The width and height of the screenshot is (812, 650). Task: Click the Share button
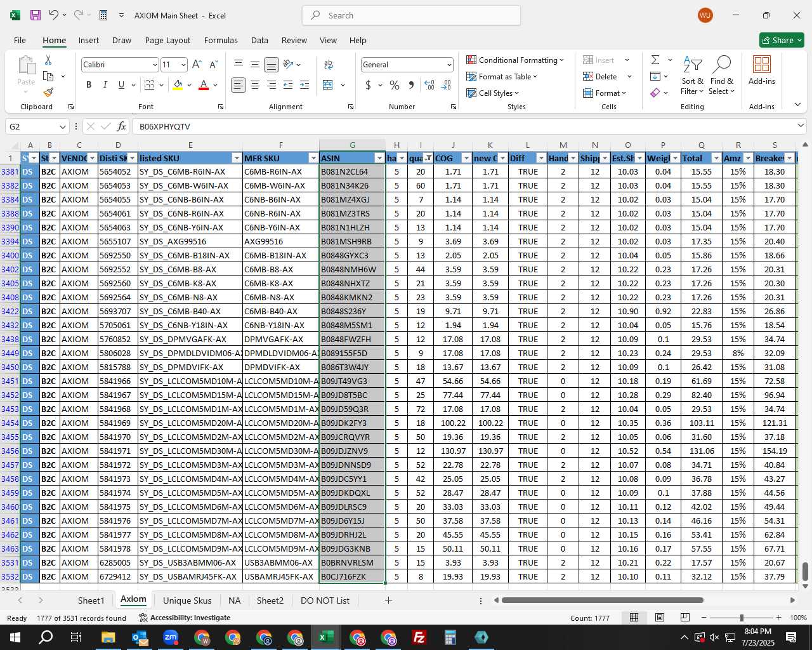point(782,40)
